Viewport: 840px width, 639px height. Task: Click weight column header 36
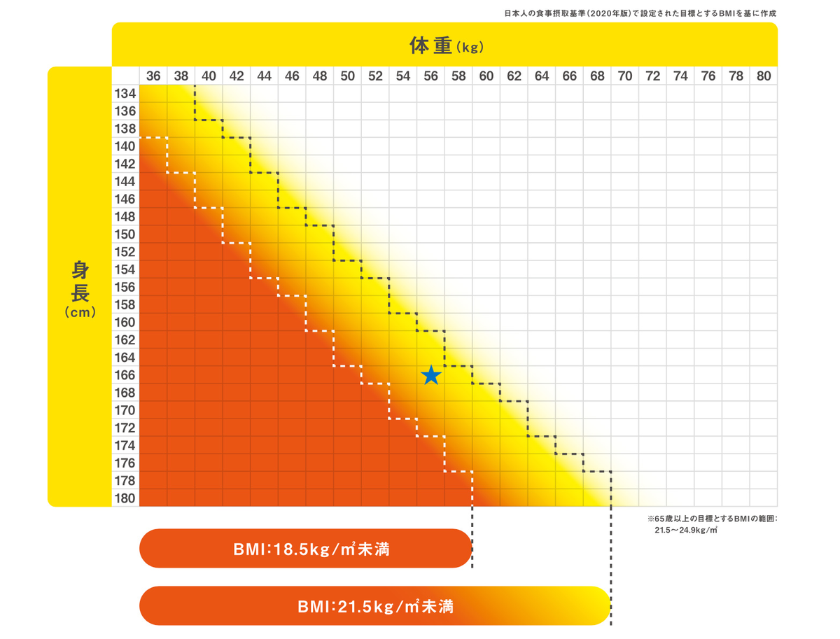click(153, 76)
